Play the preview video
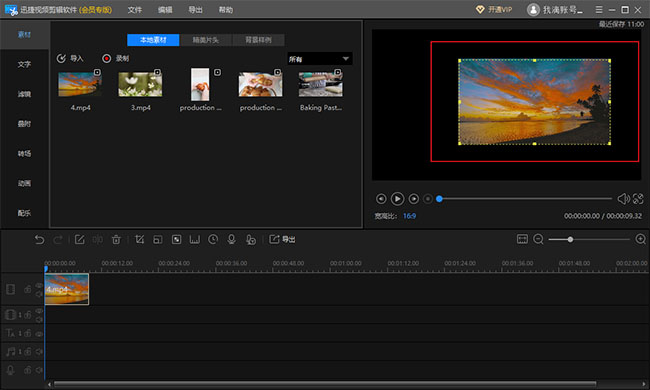This screenshot has height=390, width=650. tap(397, 199)
